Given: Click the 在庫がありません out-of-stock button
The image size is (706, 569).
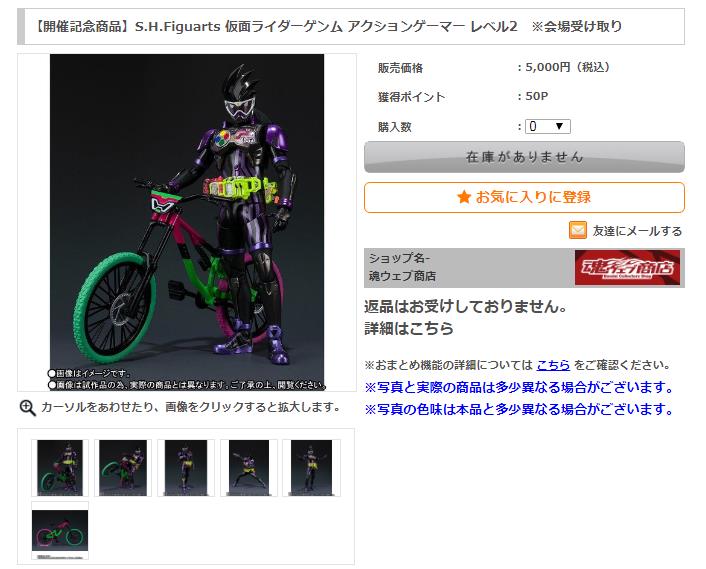Looking at the screenshot, I should coord(524,157).
